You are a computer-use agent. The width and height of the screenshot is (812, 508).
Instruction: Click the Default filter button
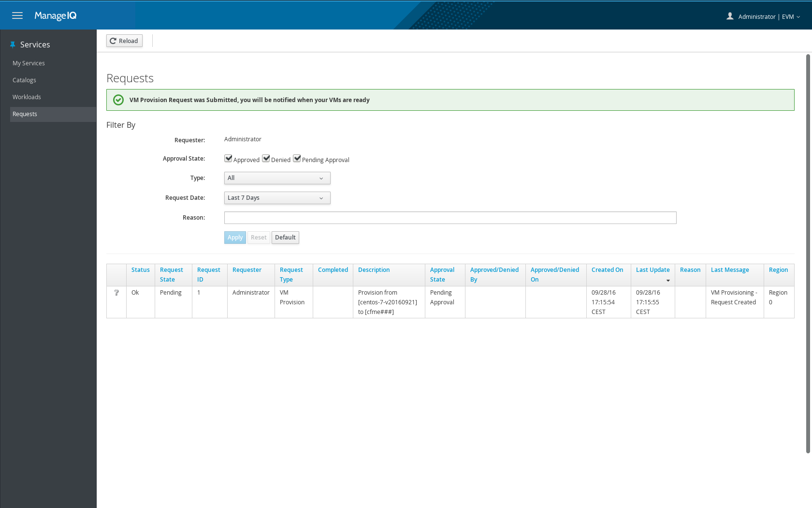click(x=285, y=238)
